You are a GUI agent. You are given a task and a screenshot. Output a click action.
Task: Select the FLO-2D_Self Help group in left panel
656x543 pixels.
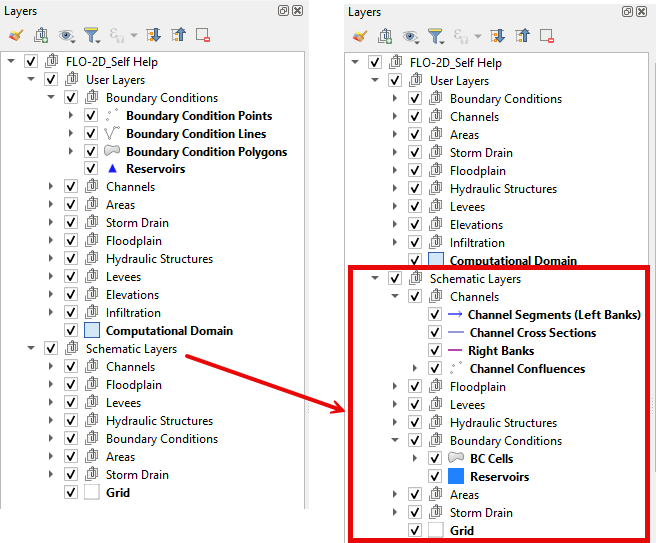tap(116, 62)
